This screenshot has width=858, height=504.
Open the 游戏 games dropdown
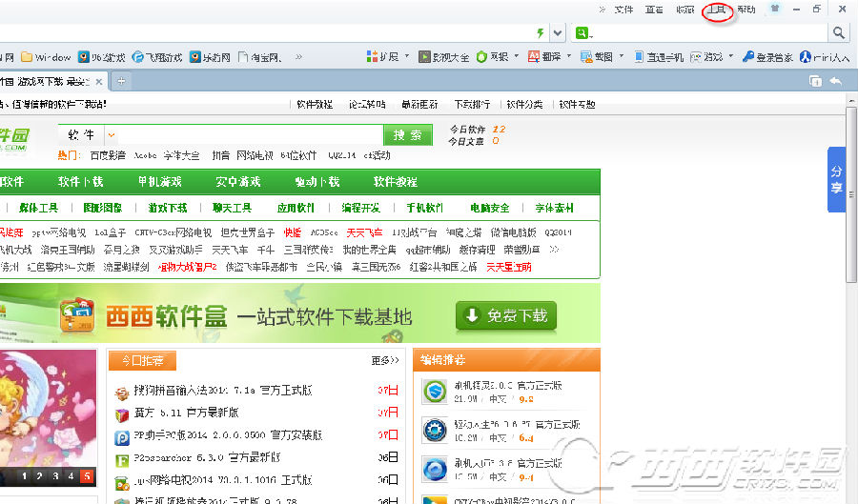click(x=712, y=57)
